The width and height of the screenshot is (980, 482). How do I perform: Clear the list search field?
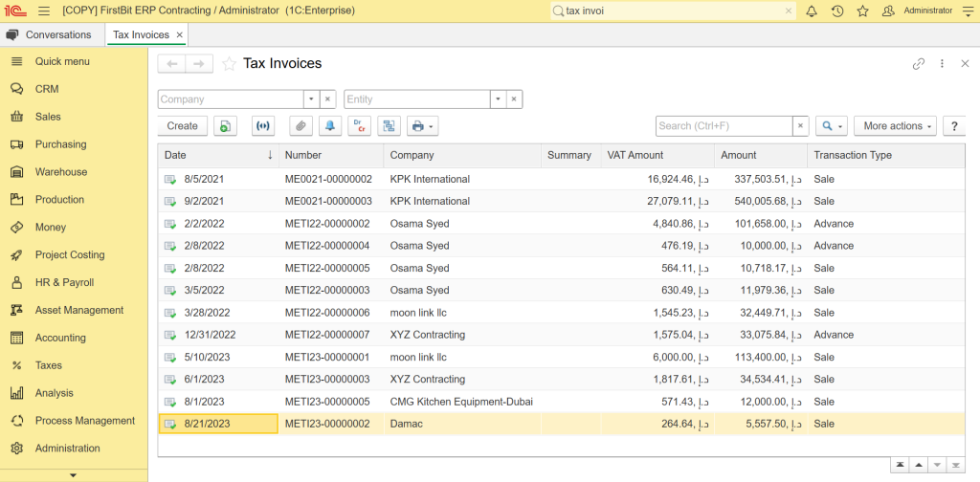coord(801,126)
